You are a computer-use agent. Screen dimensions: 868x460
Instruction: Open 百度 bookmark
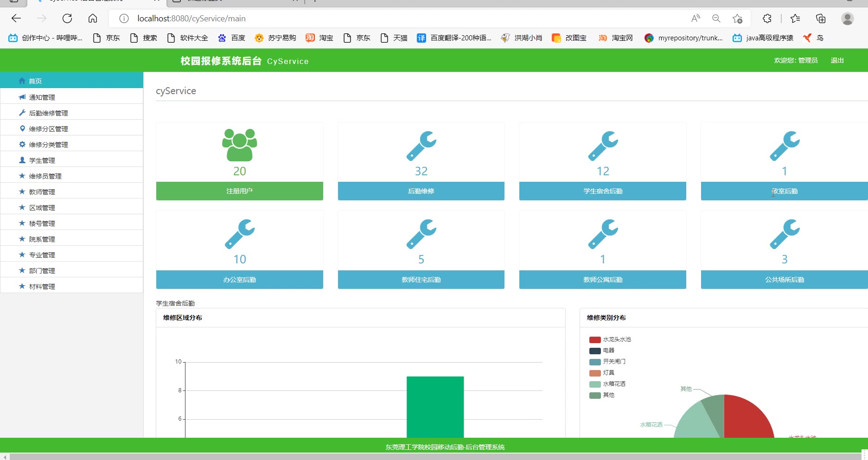coord(232,38)
